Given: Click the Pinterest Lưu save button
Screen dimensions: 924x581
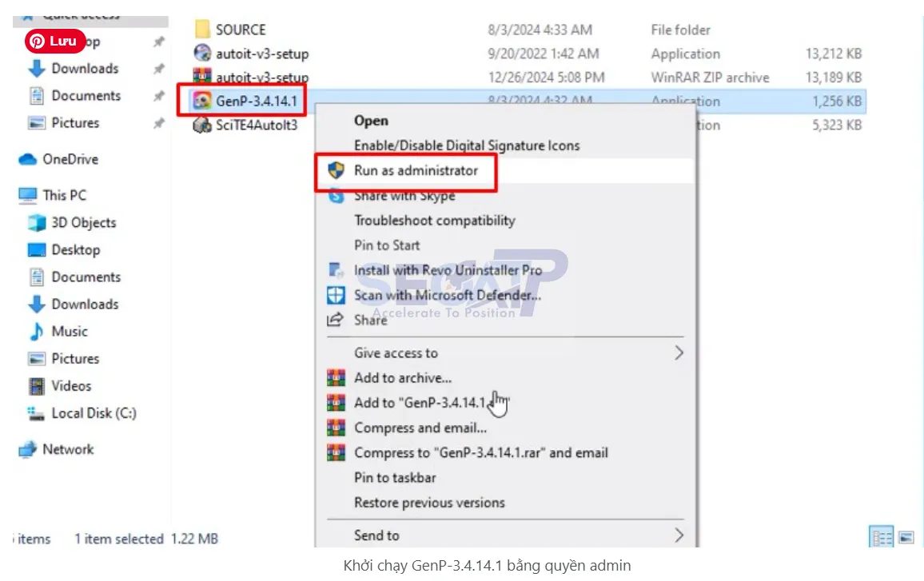Looking at the screenshot, I should 54,41.
